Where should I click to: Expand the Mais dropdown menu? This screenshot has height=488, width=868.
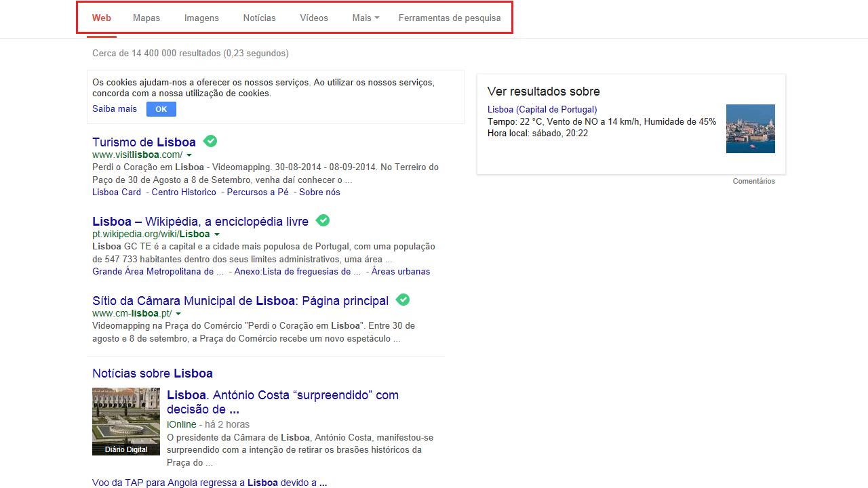tap(366, 18)
